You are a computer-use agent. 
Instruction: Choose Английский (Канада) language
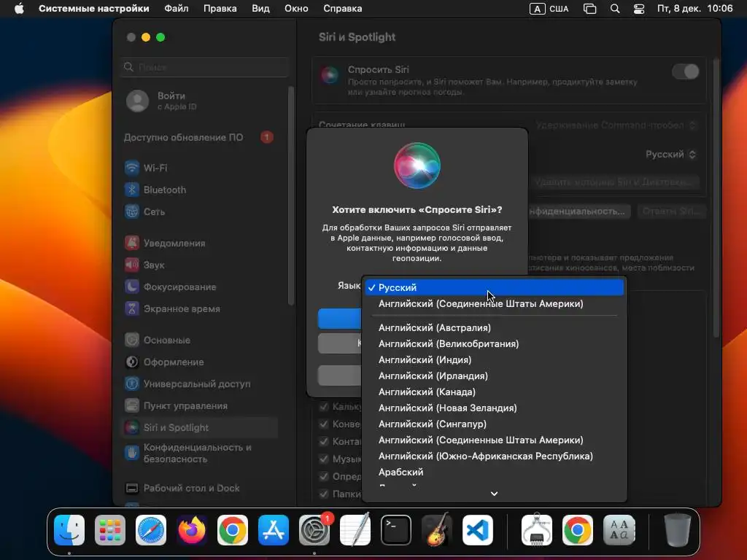coord(494,392)
